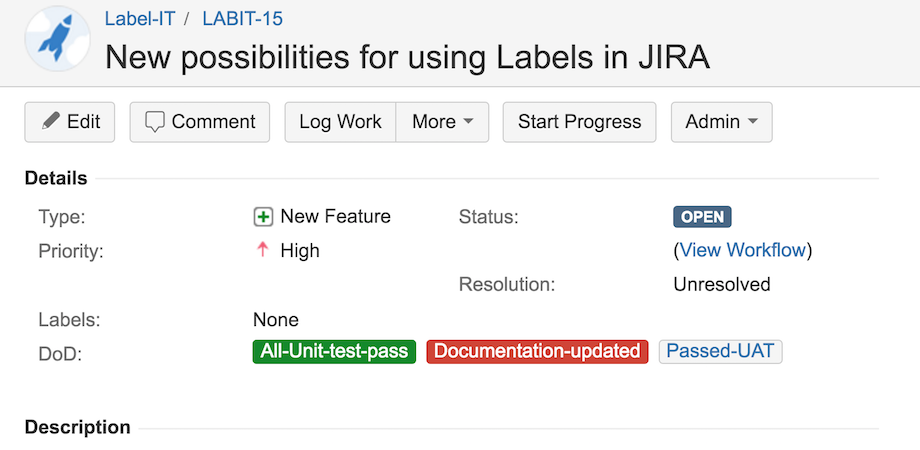Click the Label-IT rocket project avatar
Screen dimensions: 920x450
(57, 38)
